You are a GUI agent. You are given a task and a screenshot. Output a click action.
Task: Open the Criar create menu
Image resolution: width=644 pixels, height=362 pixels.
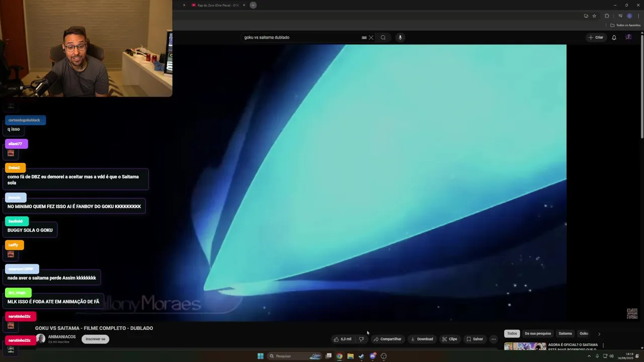pyautogui.click(x=596, y=37)
